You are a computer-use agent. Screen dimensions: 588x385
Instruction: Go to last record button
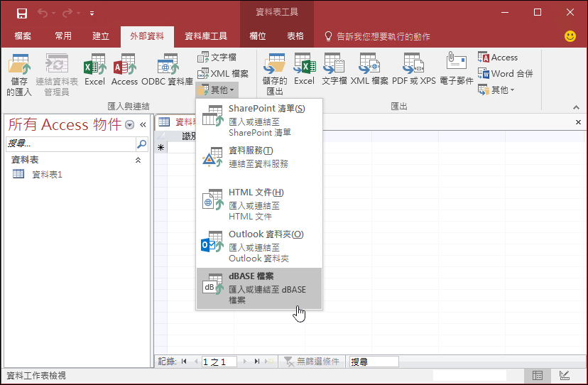coord(257,362)
